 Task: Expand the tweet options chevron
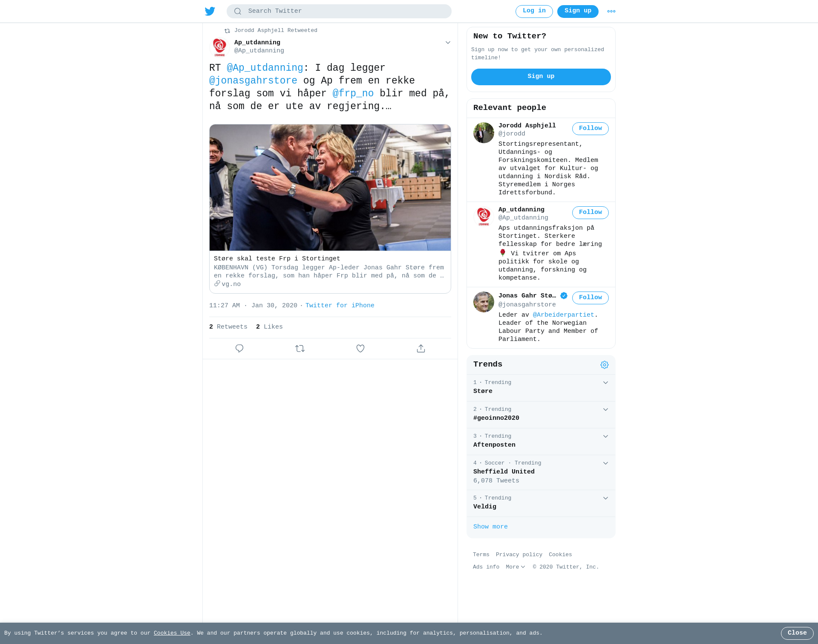448,43
